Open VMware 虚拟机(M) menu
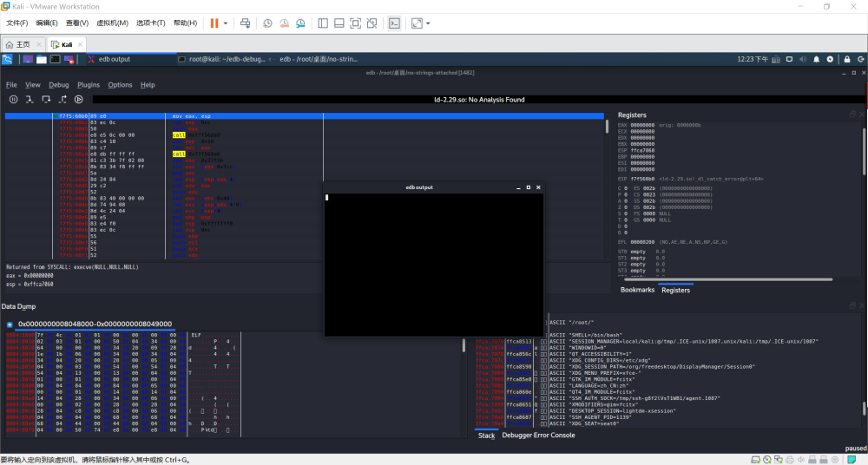Viewport: 868px width, 465px height. (112, 23)
